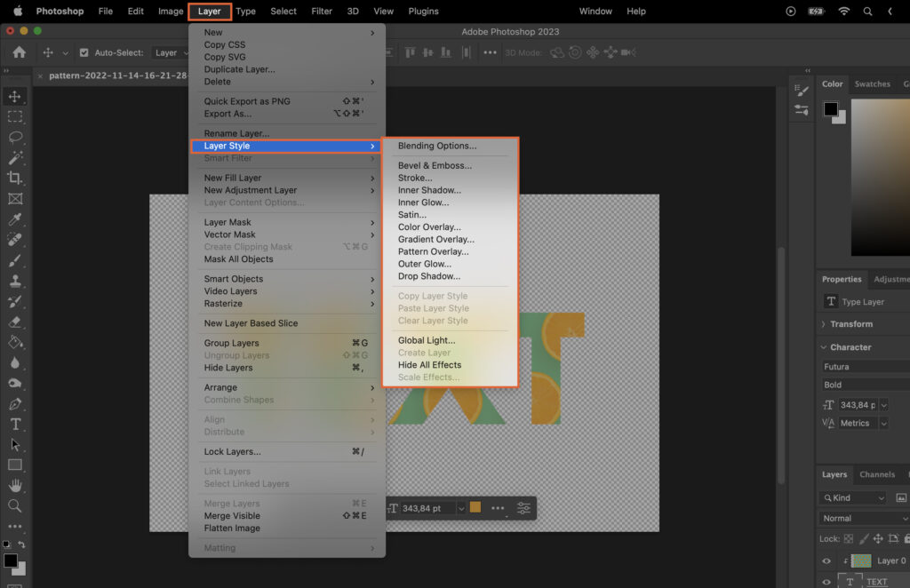The height and width of the screenshot is (588, 910).
Task: Activate the Clone Stamp tool
Action: 13,281
